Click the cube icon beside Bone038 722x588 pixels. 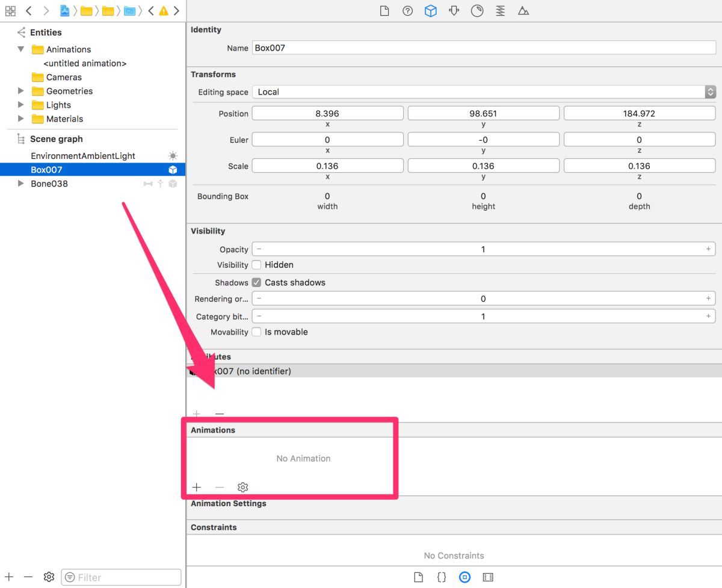(173, 184)
